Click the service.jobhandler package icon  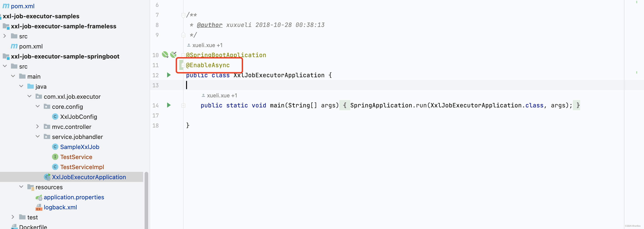tap(47, 136)
